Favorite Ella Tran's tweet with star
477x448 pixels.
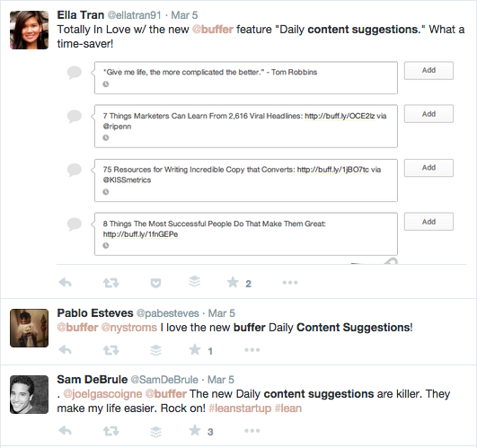point(233,282)
